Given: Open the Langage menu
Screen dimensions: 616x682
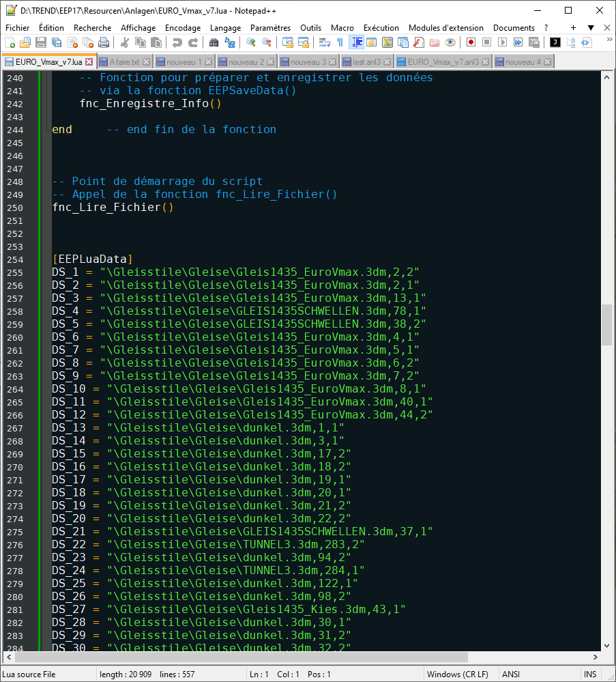Looking at the screenshot, I should [x=225, y=28].
